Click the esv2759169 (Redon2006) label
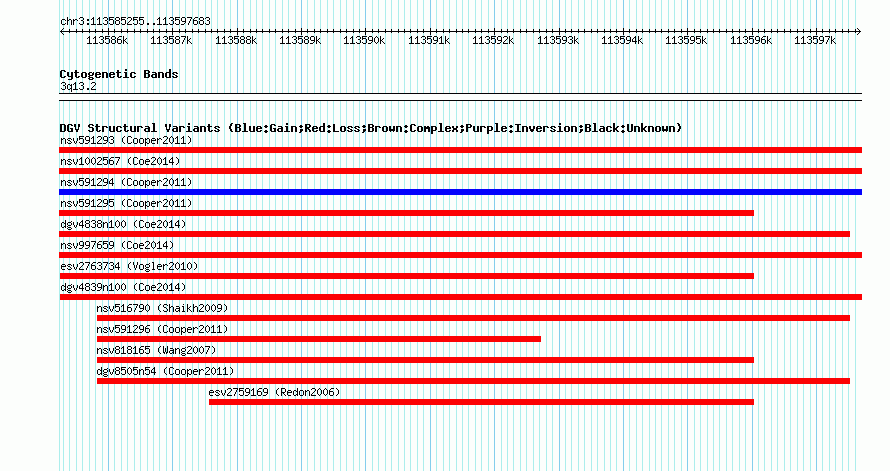The width and height of the screenshot is (890, 471). pyautogui.click(x=274, y=392)
